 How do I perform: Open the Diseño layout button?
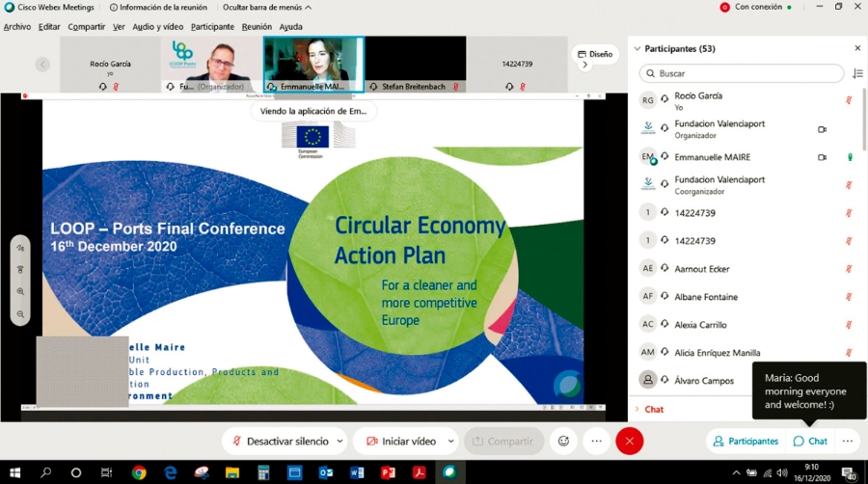pos(596,54)
